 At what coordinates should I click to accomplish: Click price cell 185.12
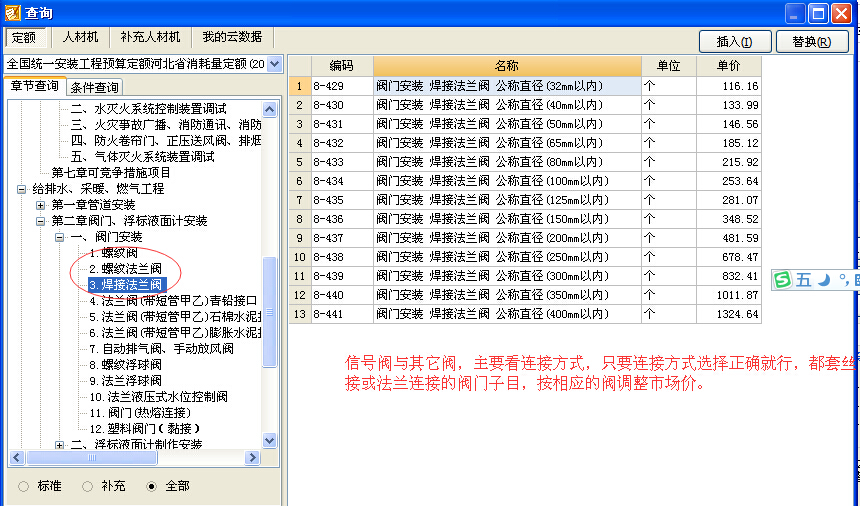click(729, 143)
